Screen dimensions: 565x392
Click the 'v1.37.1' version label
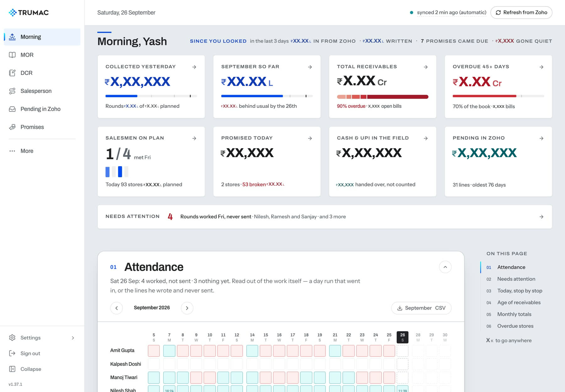pos(15,384)
